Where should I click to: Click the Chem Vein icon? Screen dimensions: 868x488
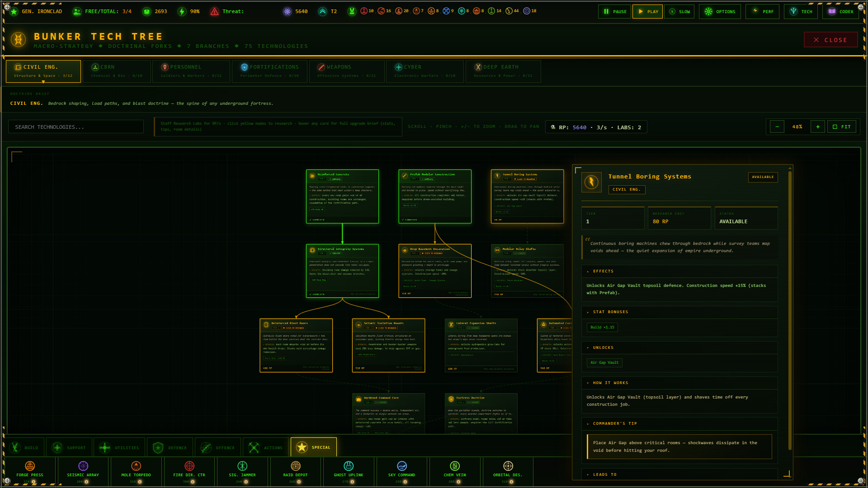click(x=455, y=466)
